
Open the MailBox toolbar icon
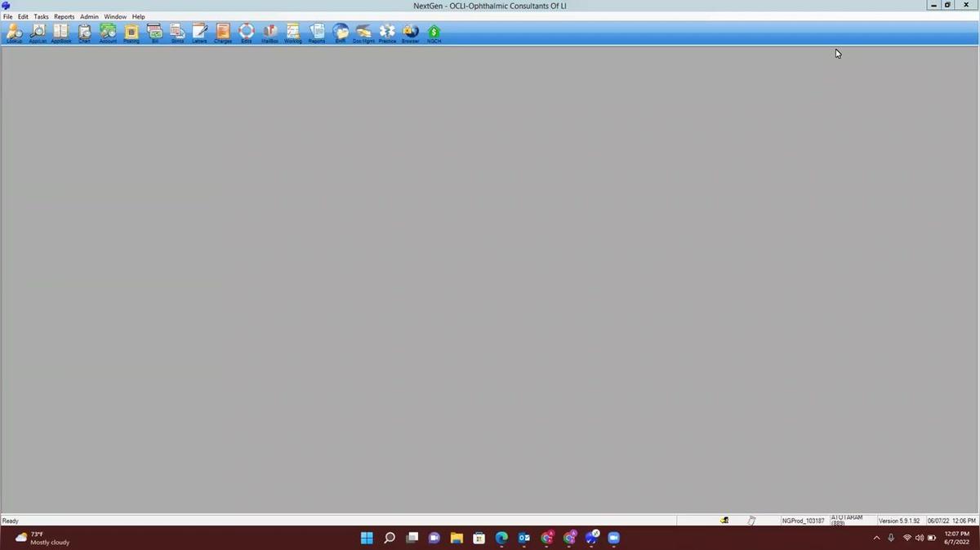click(269, 33)
